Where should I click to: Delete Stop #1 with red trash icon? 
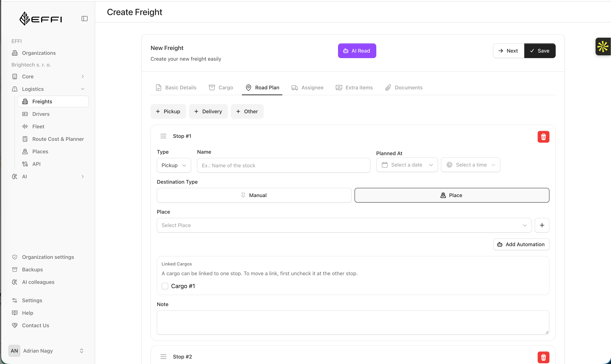(543, 137)
